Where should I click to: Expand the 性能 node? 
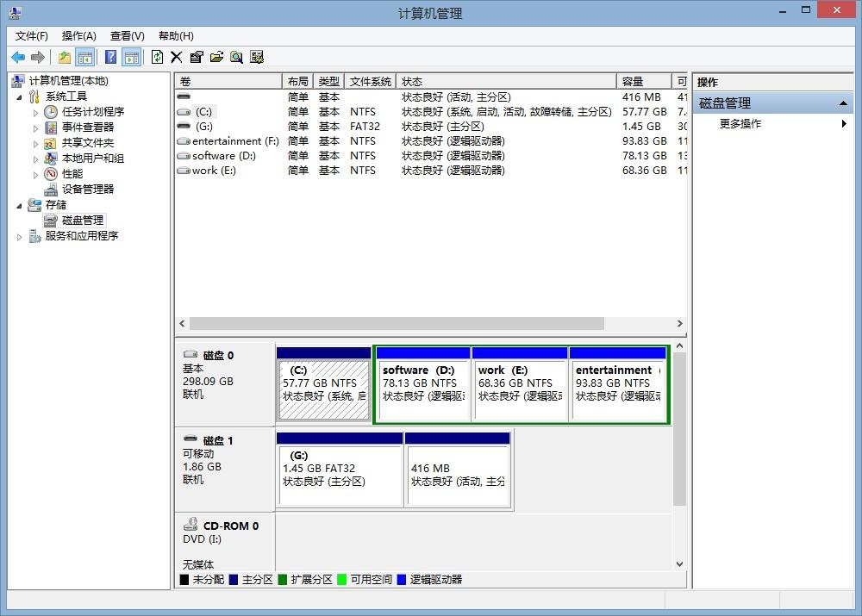pos(35,175)
